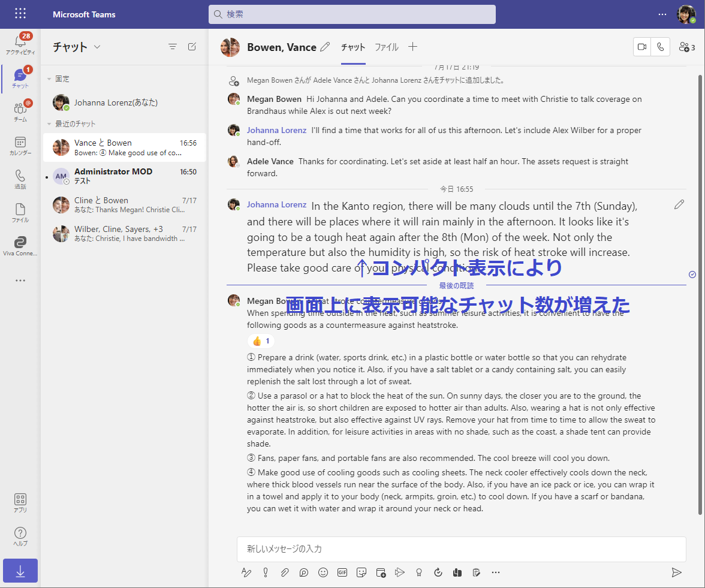
Task: Click the seen indicator beside Johanna's message
Action: tap(692, 275)
